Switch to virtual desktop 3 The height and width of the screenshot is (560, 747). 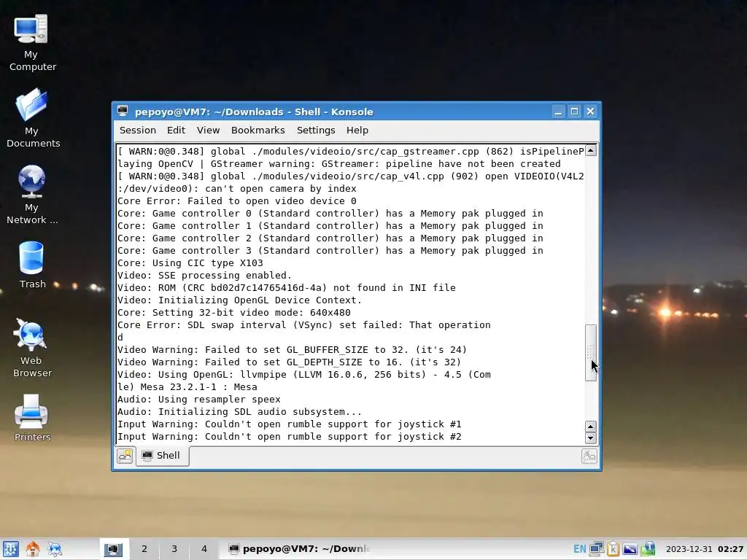(174, 548)
